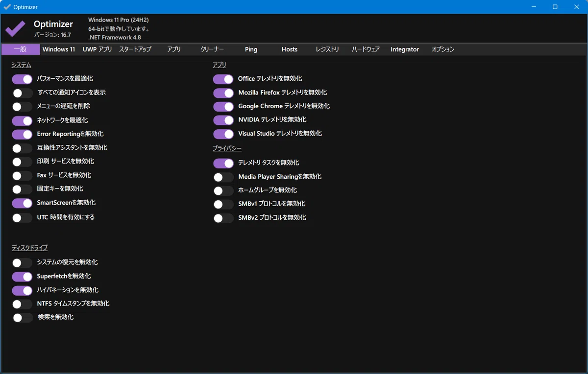Open the Integrator tab

(405, 49)
